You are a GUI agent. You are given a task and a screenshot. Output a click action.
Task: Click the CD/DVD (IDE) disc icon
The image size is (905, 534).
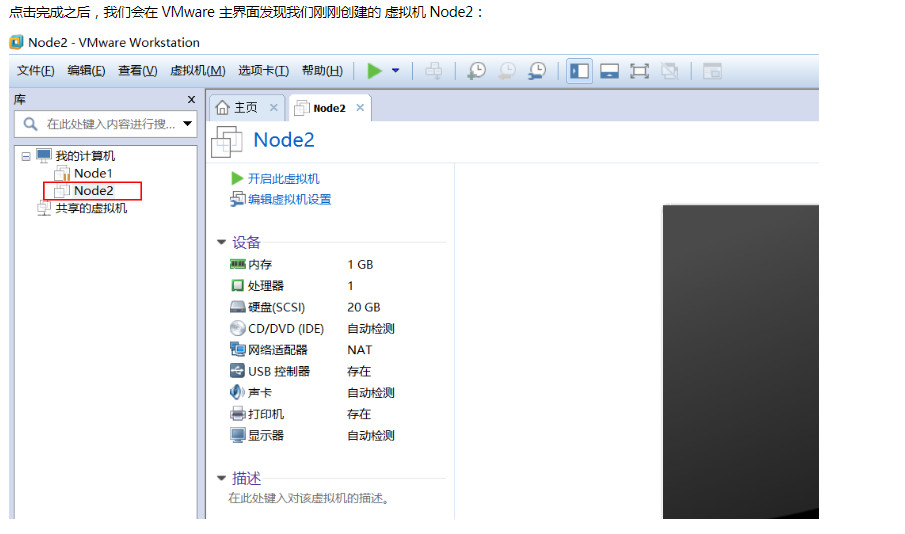click(x=238, y=328)
